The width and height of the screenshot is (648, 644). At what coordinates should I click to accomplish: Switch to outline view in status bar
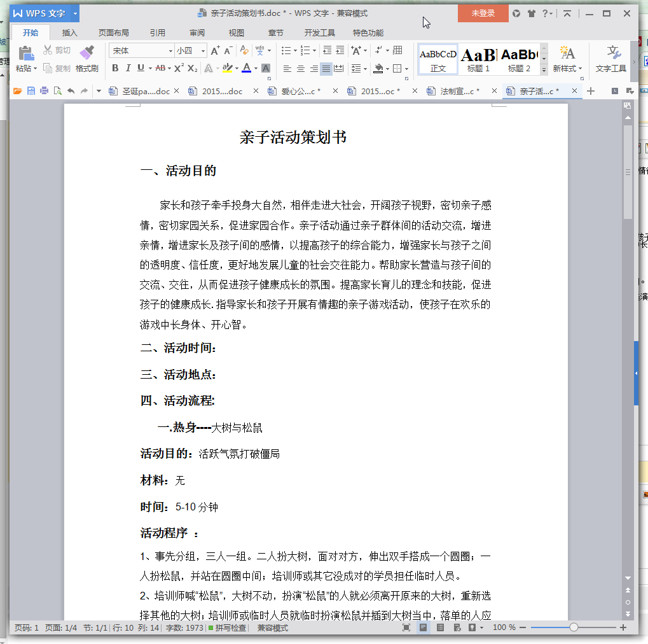tap(440, 627)
